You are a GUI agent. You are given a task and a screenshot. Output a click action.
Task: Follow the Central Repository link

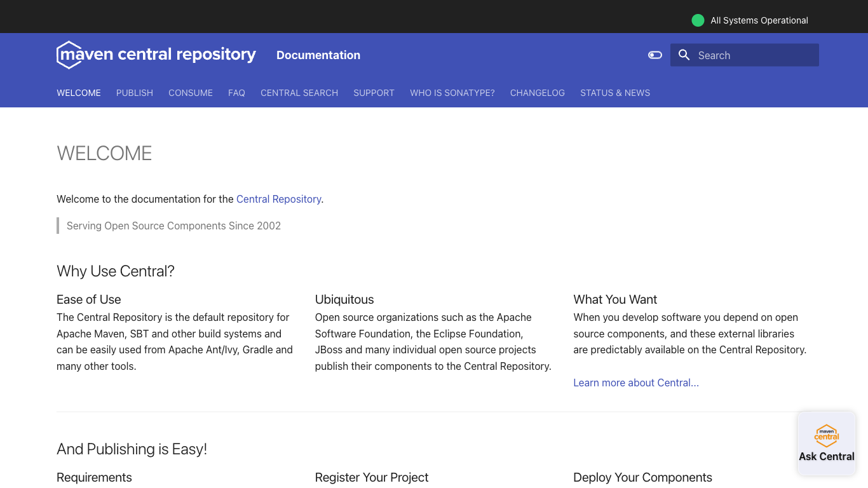(x=279, y=199)
